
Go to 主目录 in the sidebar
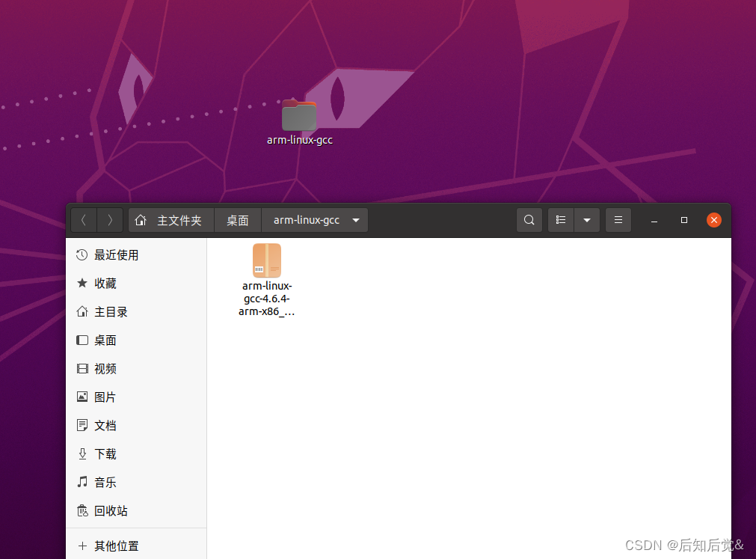click(x=136, y=311)
